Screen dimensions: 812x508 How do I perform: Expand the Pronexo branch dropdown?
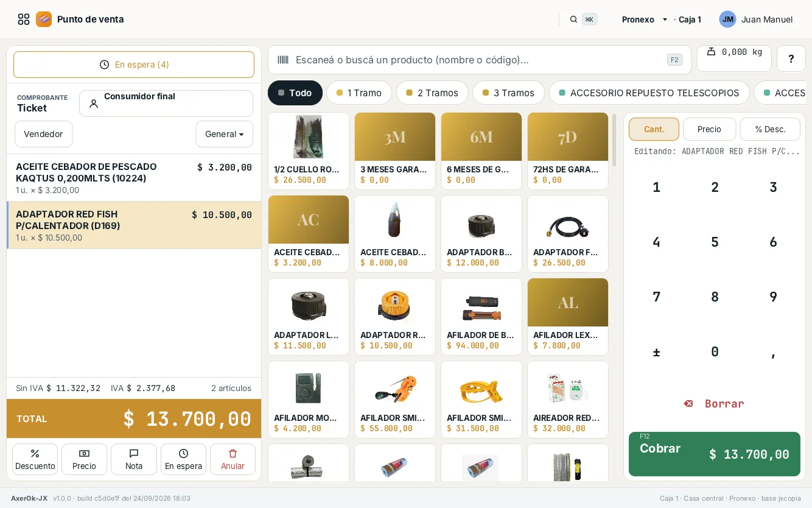(645, 19)
